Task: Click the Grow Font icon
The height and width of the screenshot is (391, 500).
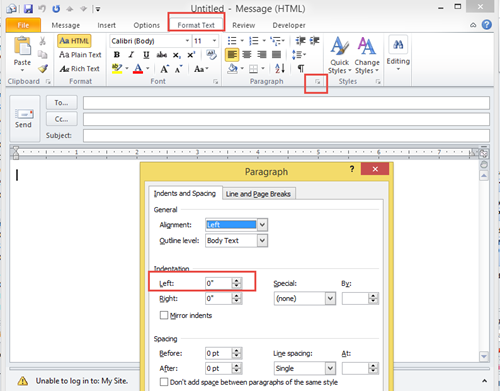Action: (164, 69)
